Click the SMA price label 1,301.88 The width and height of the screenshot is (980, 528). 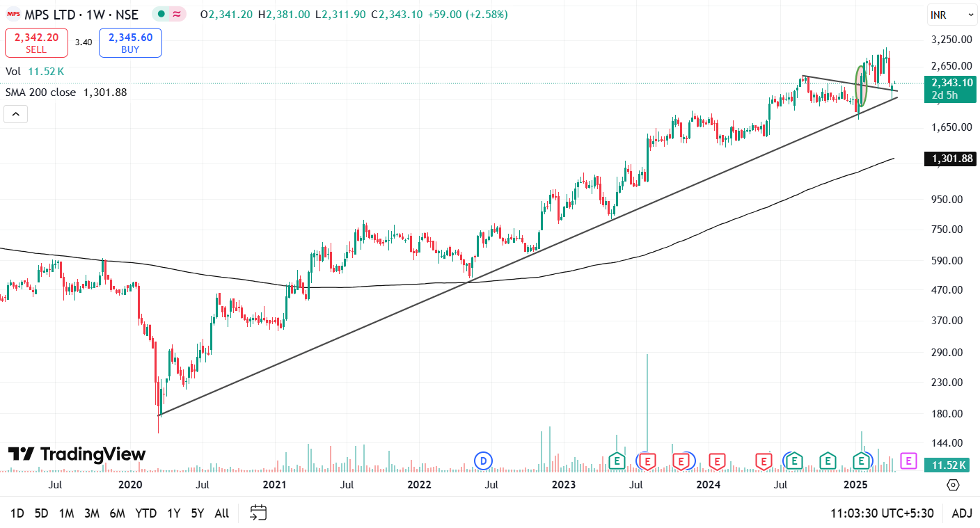[x=950, y=159]
